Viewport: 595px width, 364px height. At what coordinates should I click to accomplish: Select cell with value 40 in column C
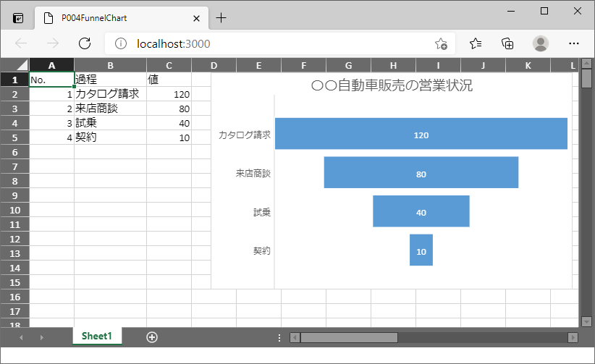click(x=169, y=123)
